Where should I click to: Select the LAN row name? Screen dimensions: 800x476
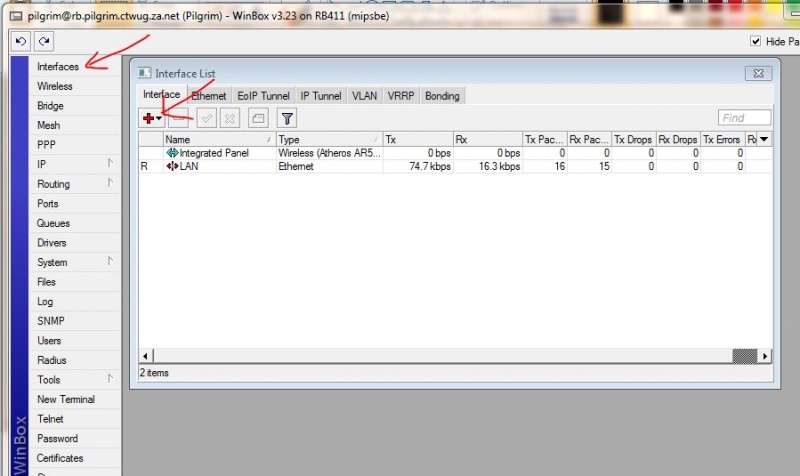[x=189, y=166]
